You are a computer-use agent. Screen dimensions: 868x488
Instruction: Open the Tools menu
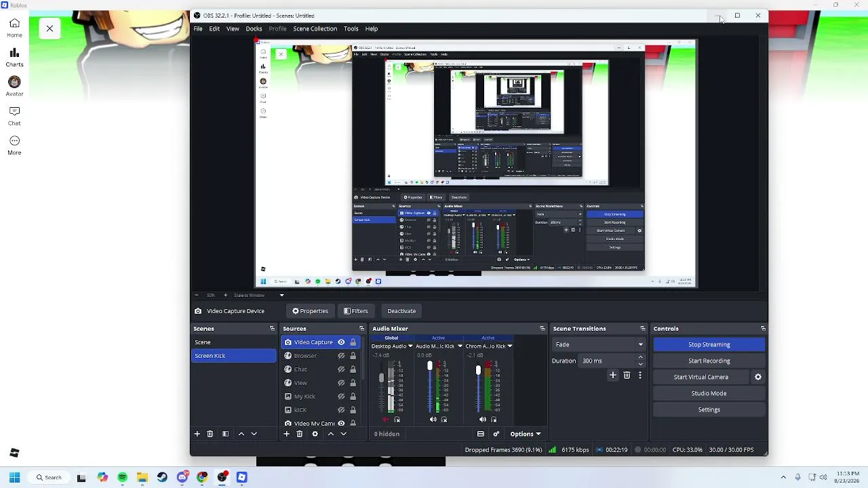351,28
